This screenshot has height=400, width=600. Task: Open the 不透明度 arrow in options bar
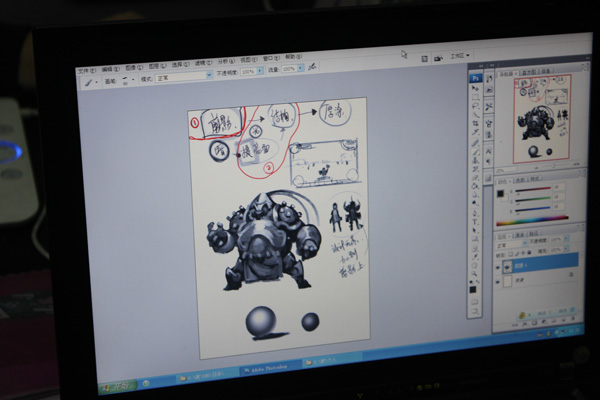click(260, 71)
